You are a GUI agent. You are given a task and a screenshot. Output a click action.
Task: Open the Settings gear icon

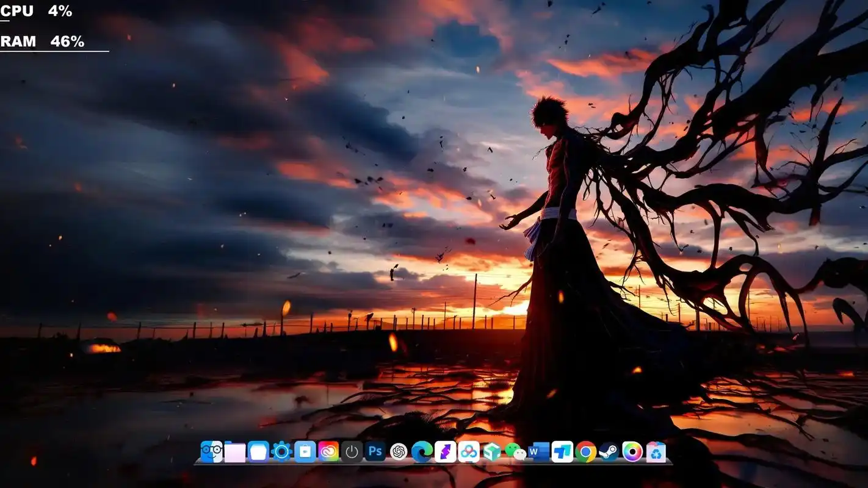281,452
